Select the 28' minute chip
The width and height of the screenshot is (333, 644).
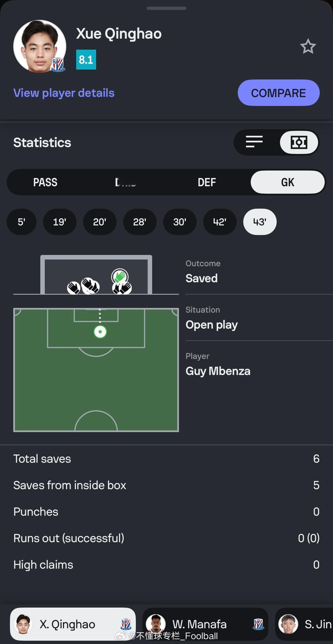pos(140,222)
